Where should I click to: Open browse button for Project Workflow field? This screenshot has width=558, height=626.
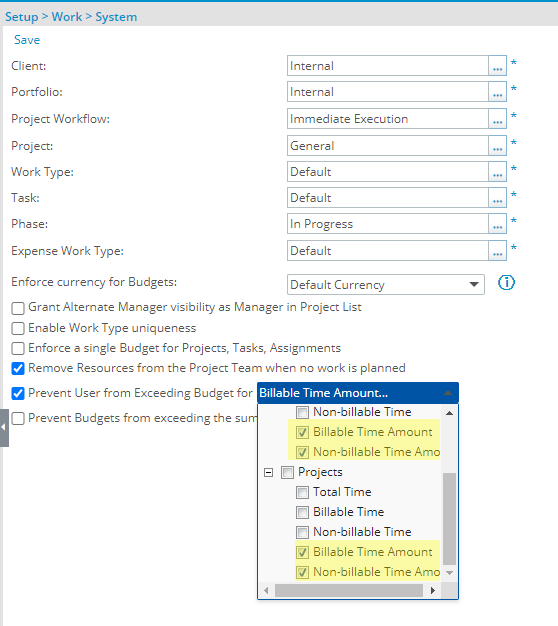(497, 119)
